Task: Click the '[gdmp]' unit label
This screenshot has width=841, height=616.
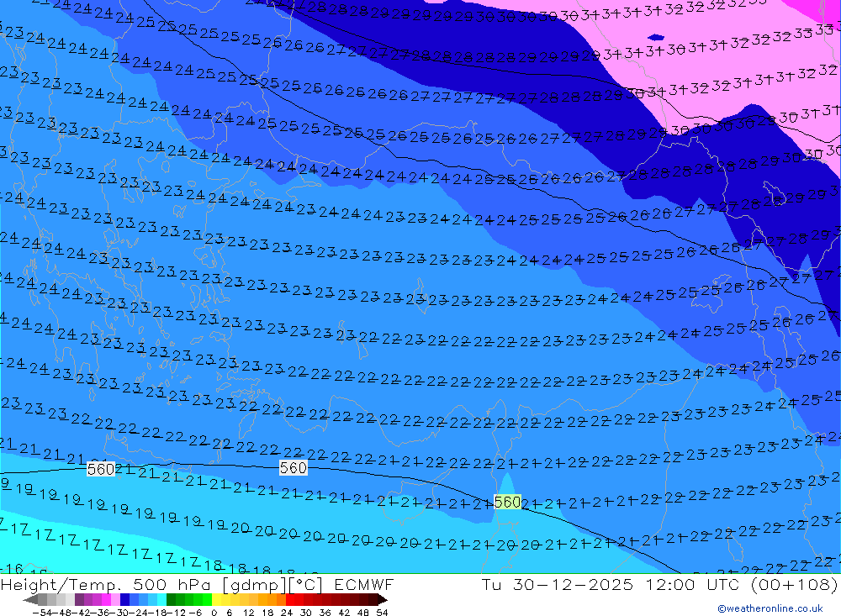Action: [254, 585]
